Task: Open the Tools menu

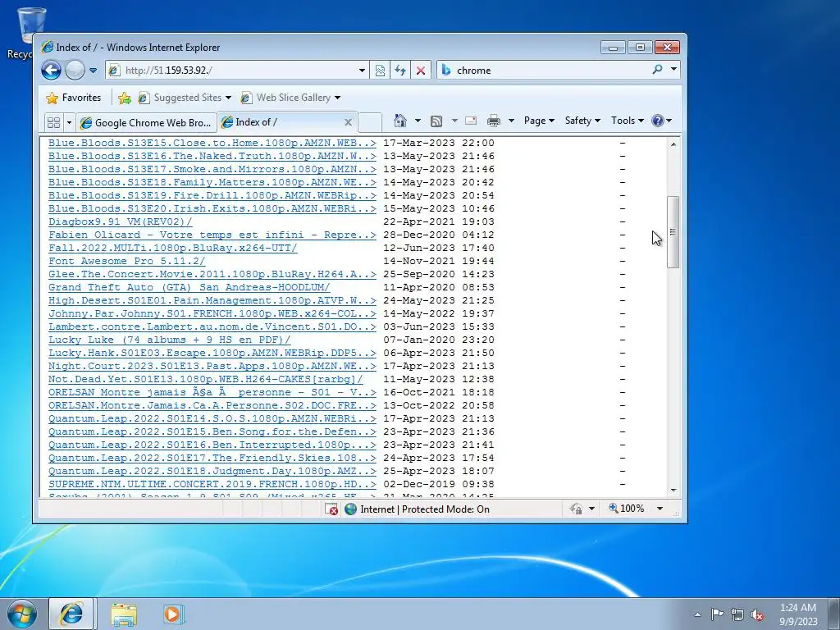Action: (628, 121)
